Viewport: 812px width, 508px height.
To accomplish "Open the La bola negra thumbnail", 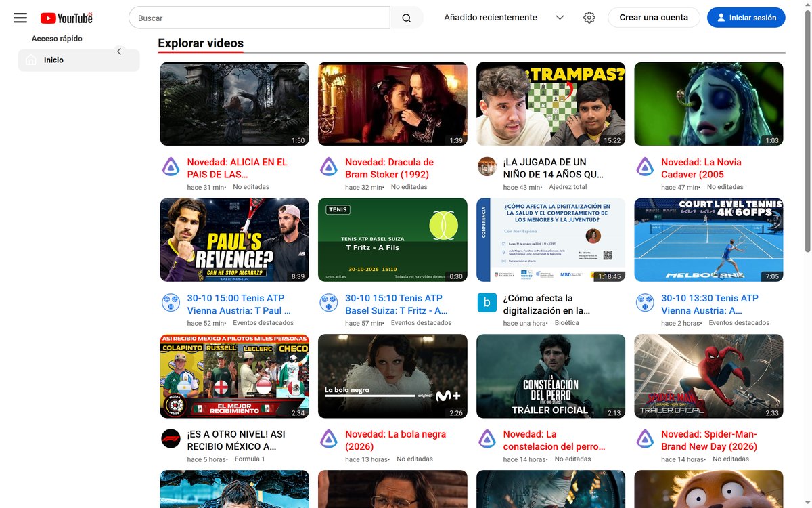I will tap(392, 376).
